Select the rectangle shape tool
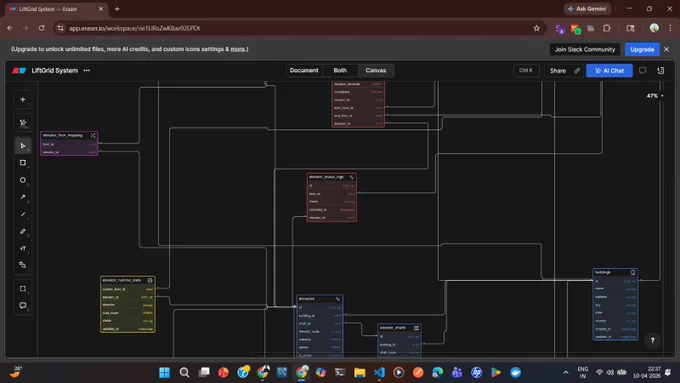The width and height of the screenshot is (680, 383). pyautogui.click(x=23, y=163)
